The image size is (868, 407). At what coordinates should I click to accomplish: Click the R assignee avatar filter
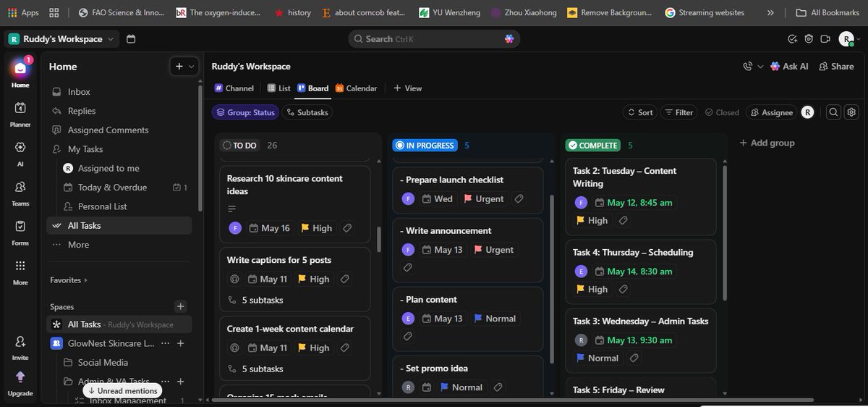[808, 112]
